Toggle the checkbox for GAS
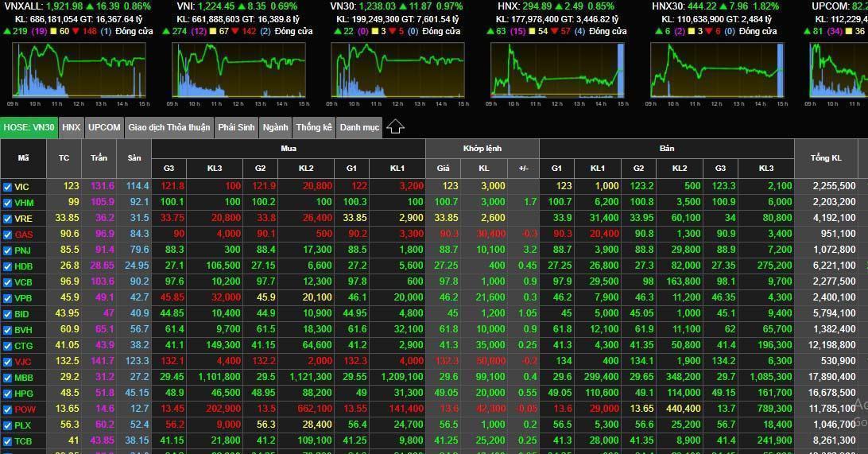The width and height of the screenshot is (868, 454). coord(7,234)
